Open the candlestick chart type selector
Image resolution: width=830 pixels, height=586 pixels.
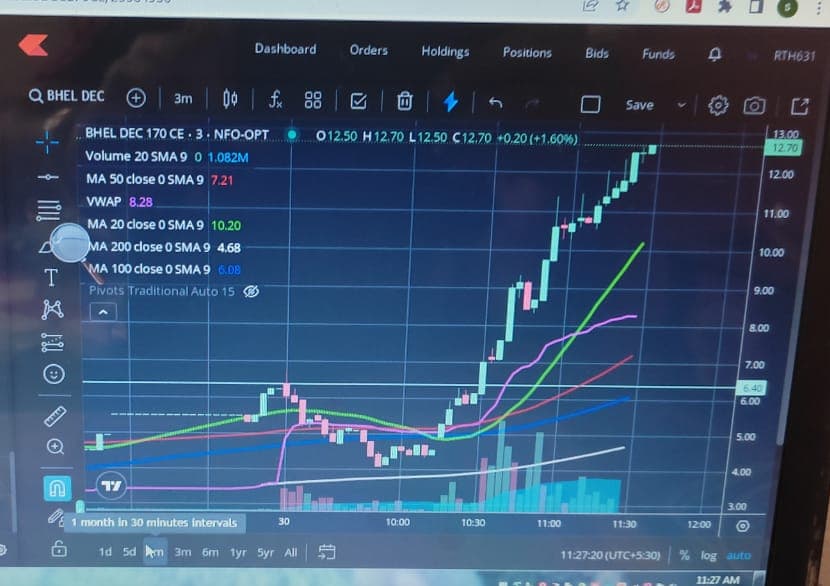click(230, 99)
